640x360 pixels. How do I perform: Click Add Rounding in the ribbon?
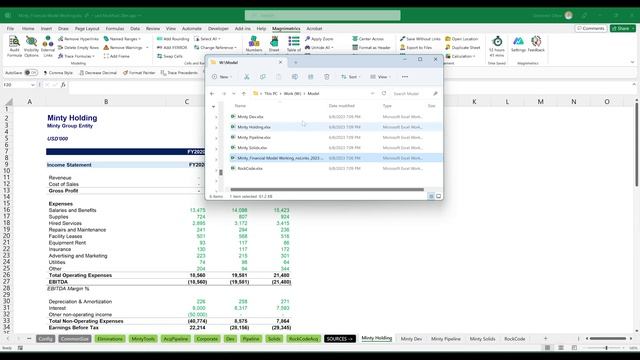coord(173,39)
